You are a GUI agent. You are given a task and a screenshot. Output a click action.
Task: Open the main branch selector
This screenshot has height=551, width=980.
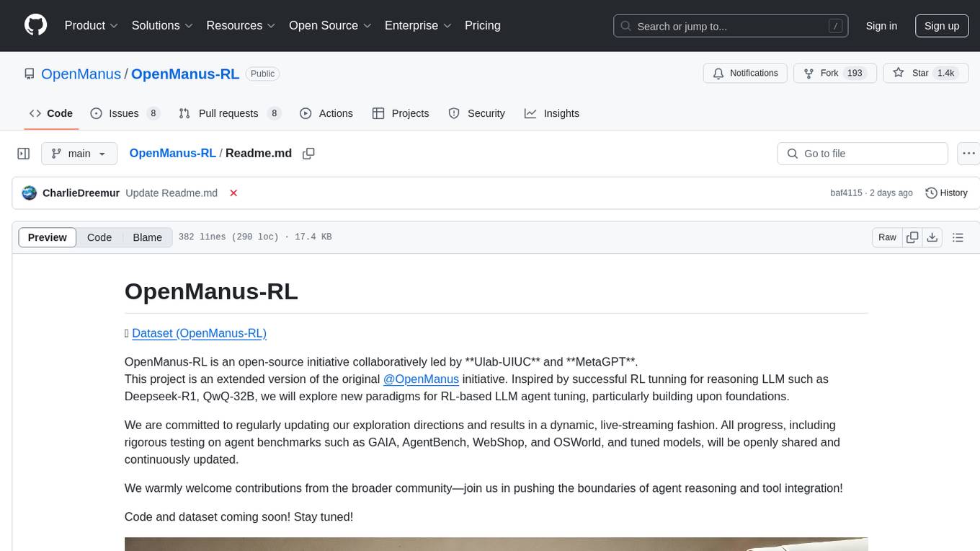[x=79, y=154]
